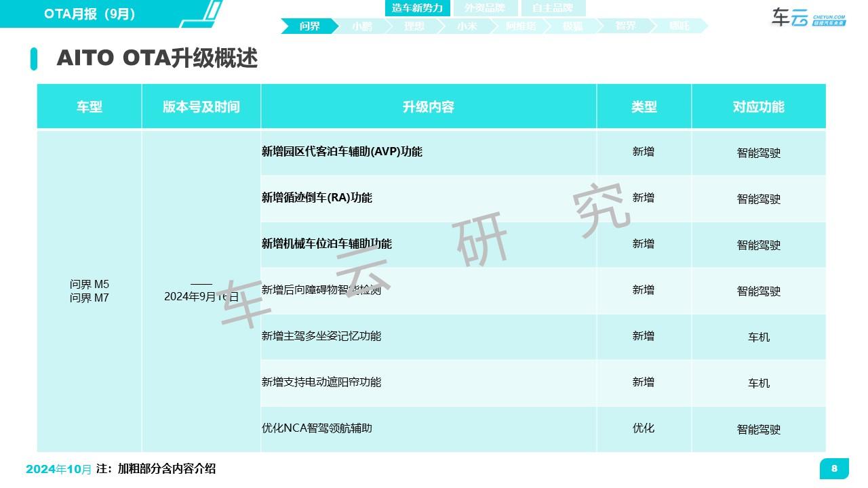Open the 阿维塔 brand navigation item
Screen dimensions: 868x488
[x=520, y=26]
